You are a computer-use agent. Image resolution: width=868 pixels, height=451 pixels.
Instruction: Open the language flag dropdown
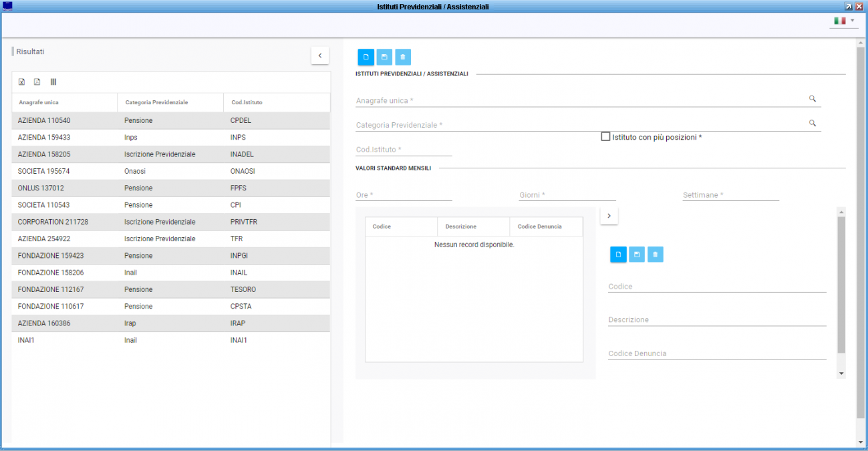pyautogui.click(x=844, y=21)
